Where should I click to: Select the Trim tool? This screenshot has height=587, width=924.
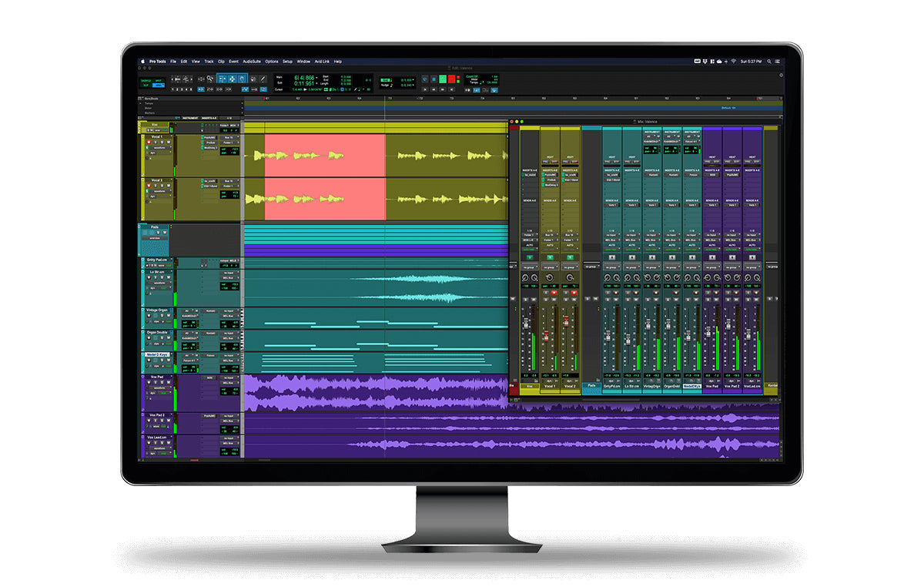click(x=223, y=79)
